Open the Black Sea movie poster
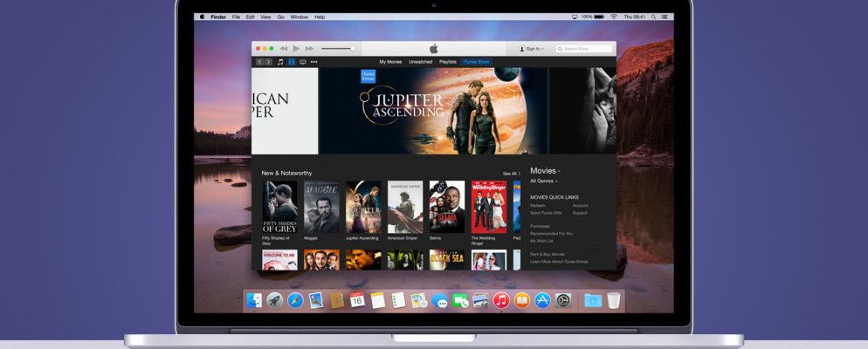868x349 pixels. tap(447, 260)
